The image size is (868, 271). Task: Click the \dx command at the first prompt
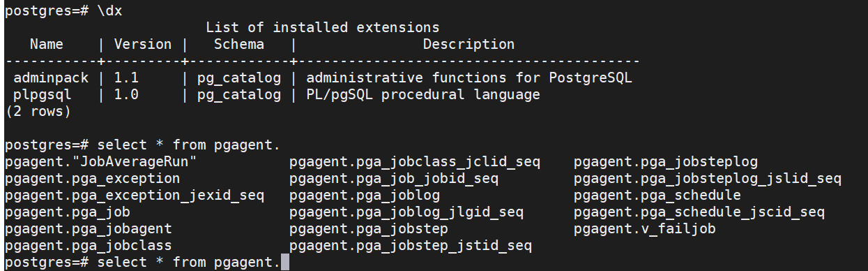(110, 10)
